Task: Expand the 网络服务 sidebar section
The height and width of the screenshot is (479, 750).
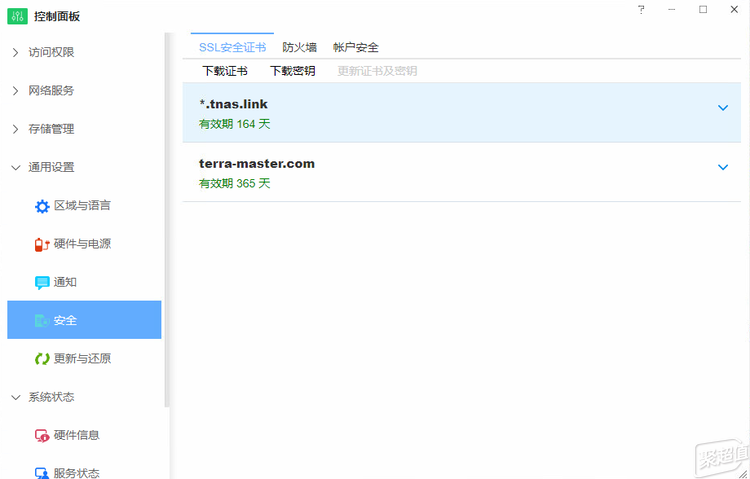Action: (x=16, y=91)
